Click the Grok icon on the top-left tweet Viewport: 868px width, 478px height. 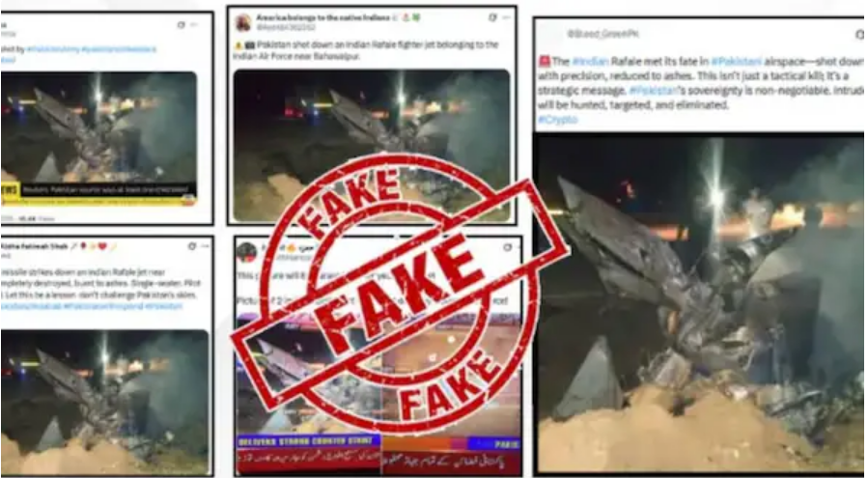click(x=181, y=25)
